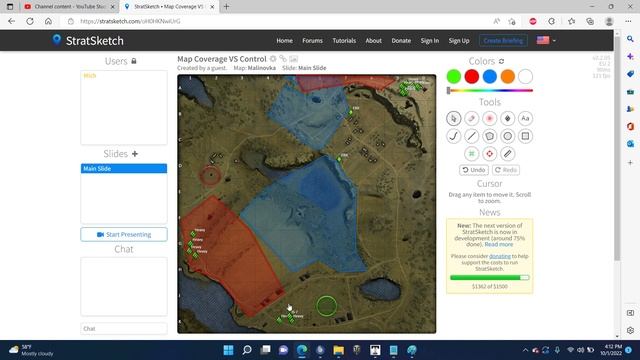Adjust the rainbow hue slider

pyautogui.click(x=490, y=91)
